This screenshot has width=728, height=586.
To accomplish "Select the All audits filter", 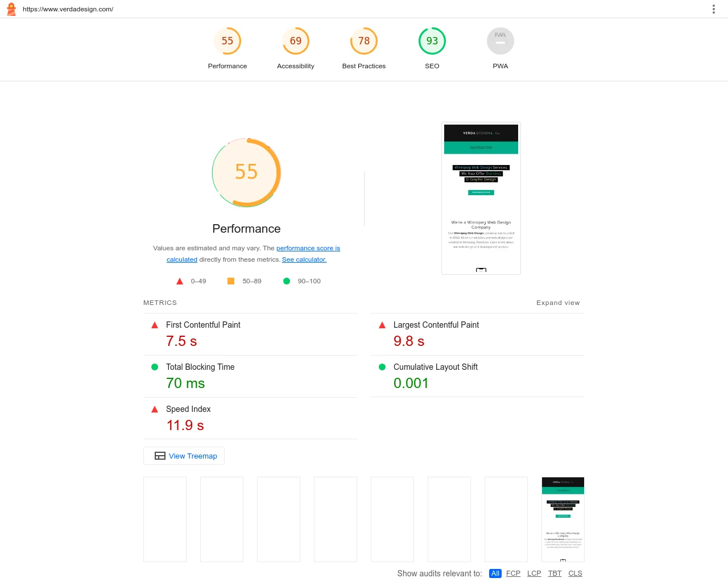I will tap(495, 573).
